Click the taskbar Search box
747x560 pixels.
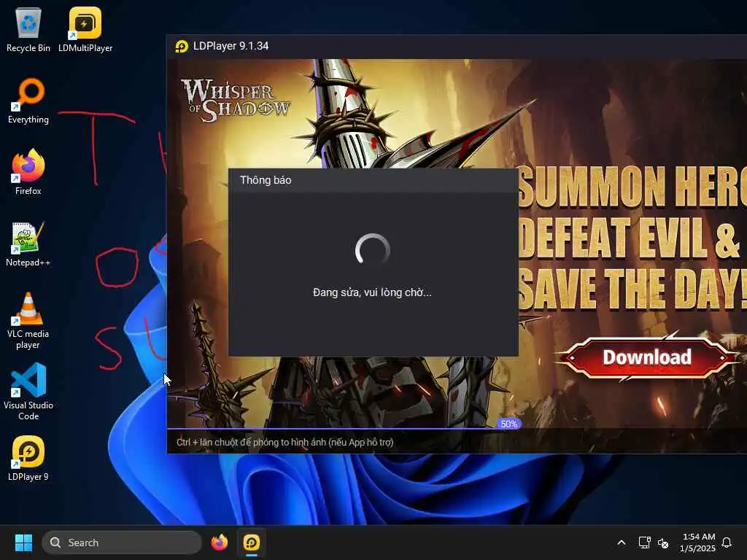(122, 542)
